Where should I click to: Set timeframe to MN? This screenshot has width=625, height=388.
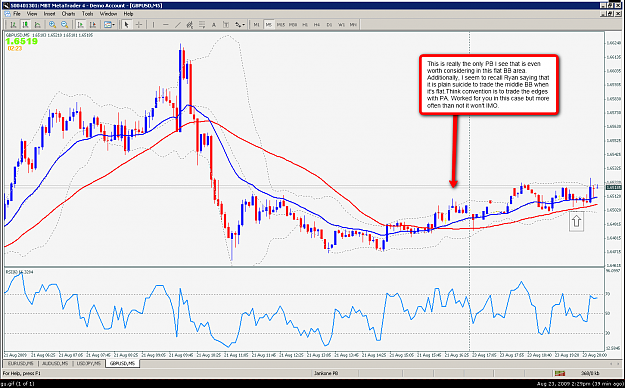coord(353,25)
